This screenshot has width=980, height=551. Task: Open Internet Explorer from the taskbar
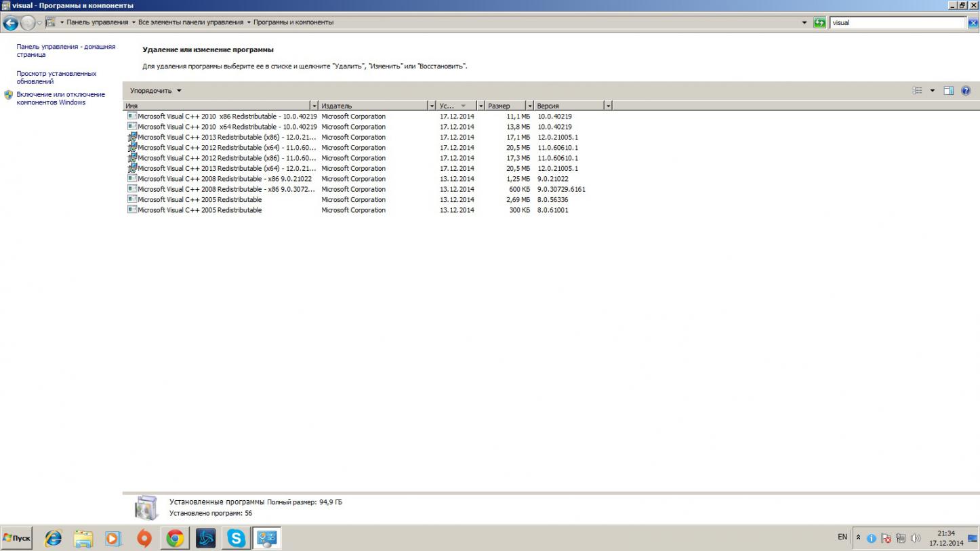53,538
